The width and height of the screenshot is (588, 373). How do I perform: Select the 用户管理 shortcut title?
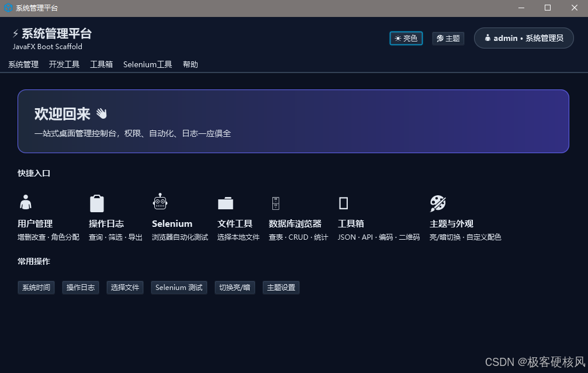pos(35,224)
